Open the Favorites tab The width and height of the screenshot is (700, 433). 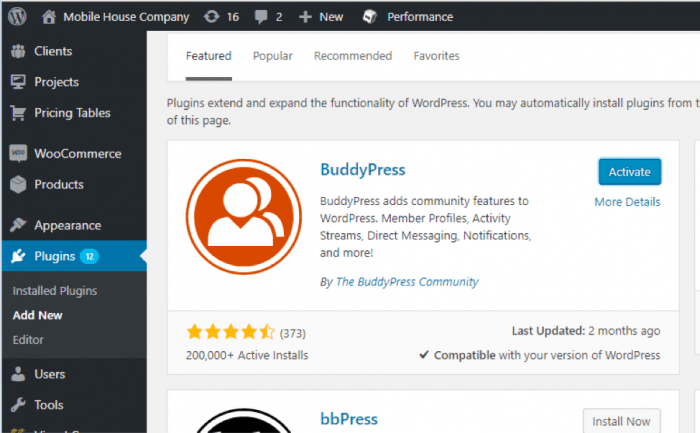437,56
